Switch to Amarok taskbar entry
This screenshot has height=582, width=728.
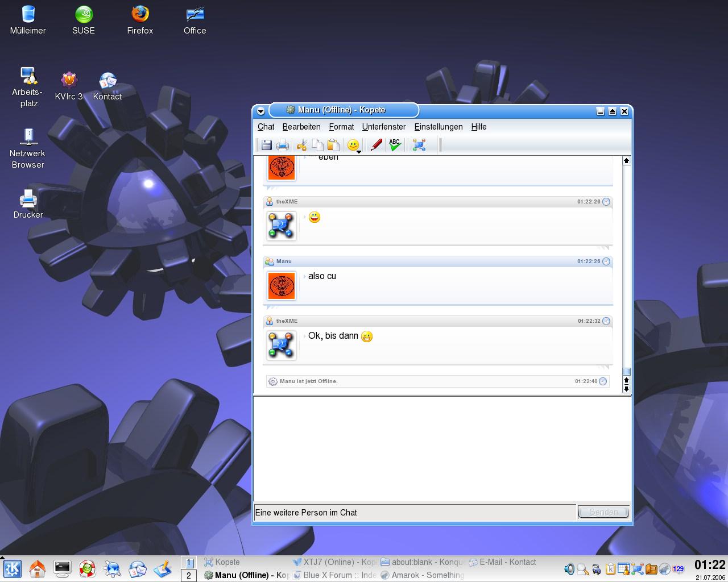coord(423,575)
